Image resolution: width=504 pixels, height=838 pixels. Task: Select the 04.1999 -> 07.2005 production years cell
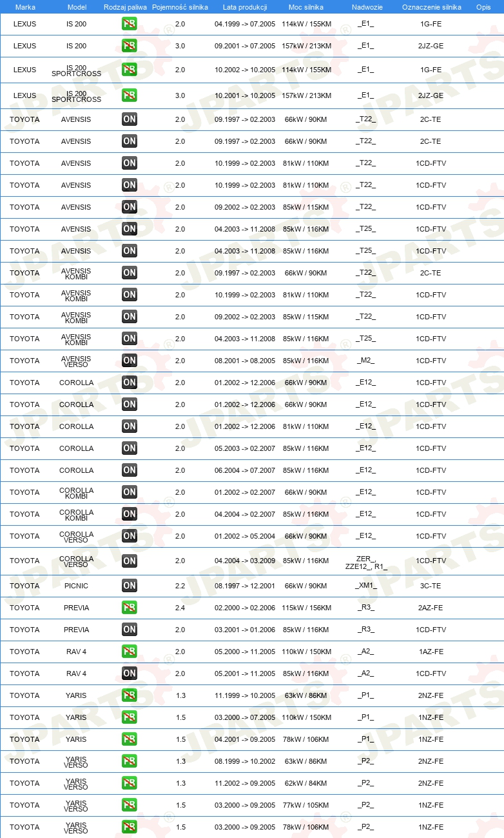[x=245, y=24]
